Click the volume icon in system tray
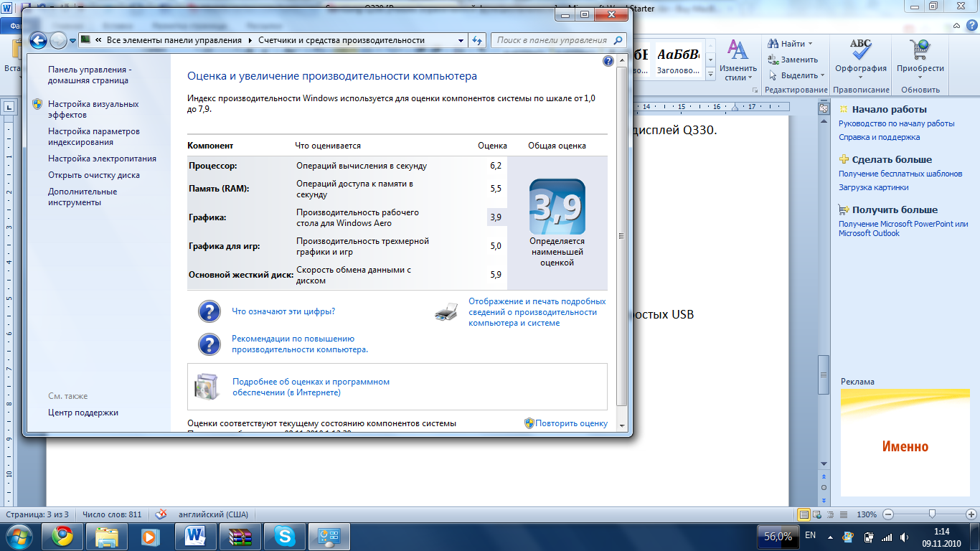Image resolution: width=980 pixels, height=551 pixels. 905,537
